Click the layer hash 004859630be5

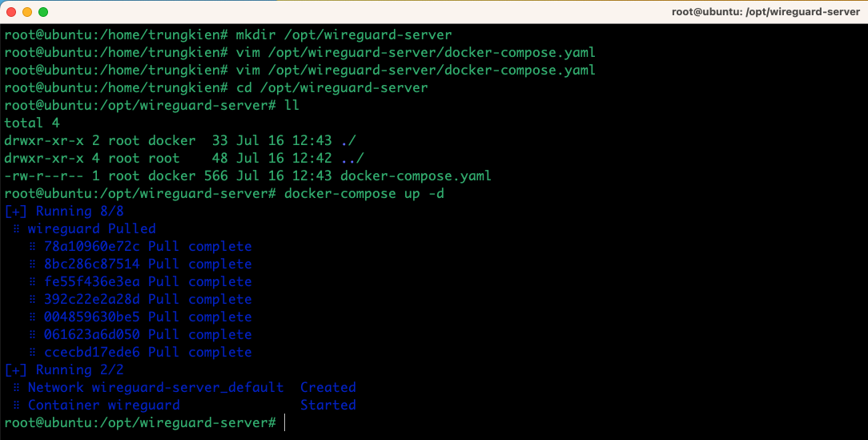[92, 317]
